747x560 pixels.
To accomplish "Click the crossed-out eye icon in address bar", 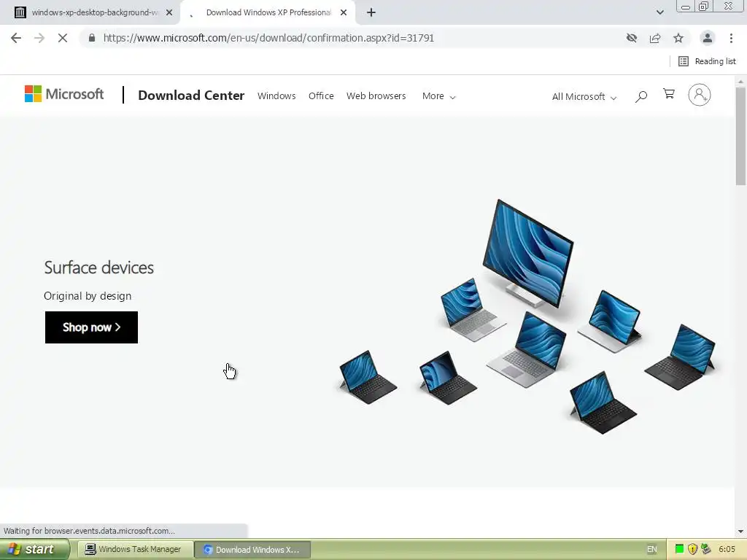I will point(632,38).
